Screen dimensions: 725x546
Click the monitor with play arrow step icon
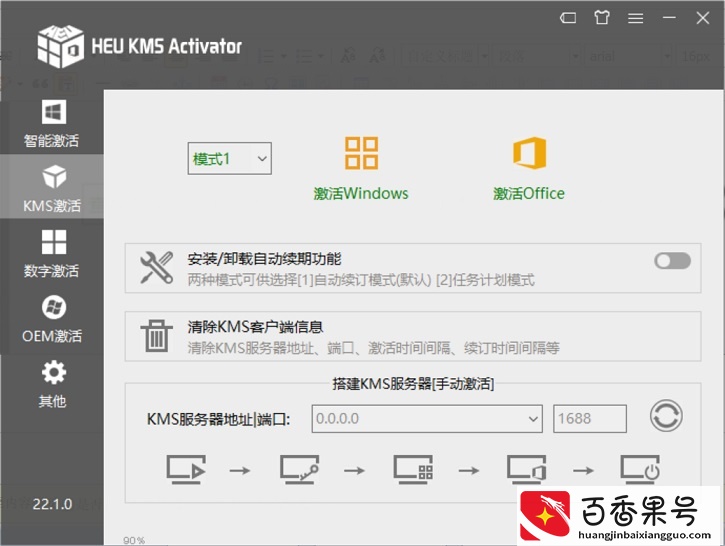186,470
